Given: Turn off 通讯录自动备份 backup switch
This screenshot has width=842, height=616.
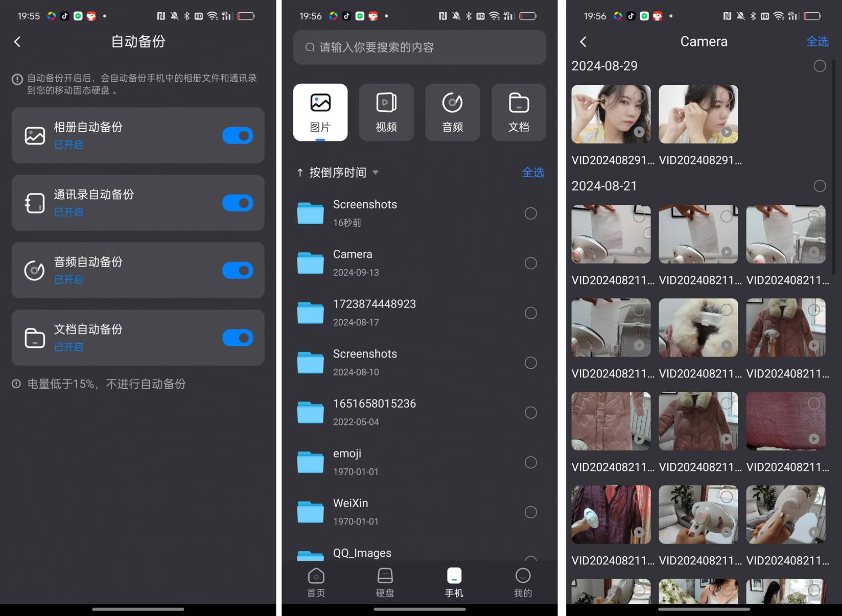Looking at the screenshot, I should [x=237, y=203].
